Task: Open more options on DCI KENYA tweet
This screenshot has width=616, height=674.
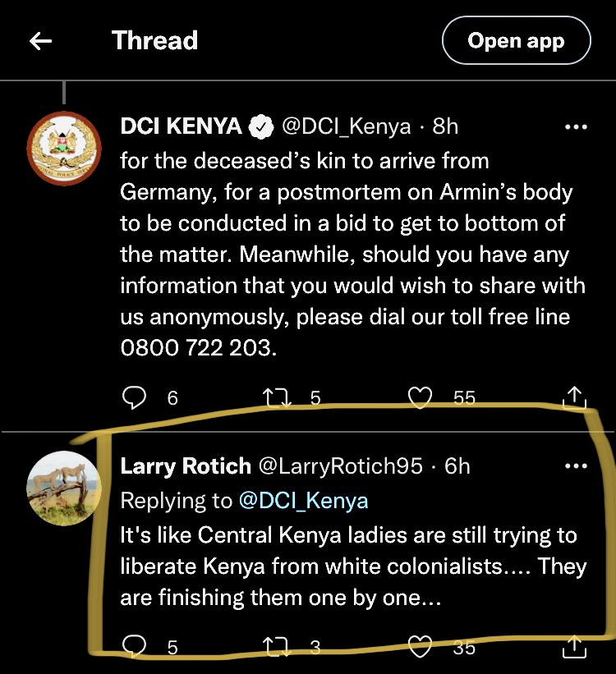Action: point(576,127)
